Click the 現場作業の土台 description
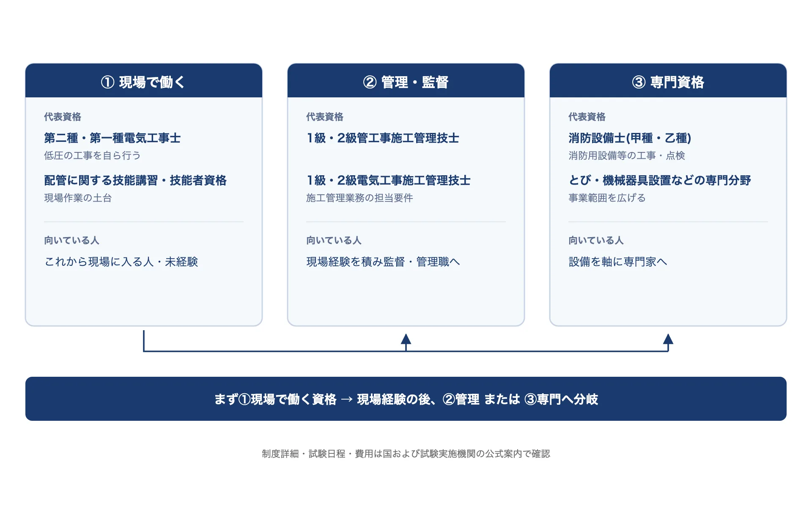Screen dimensions: 812x508 [x=78, y=198]
